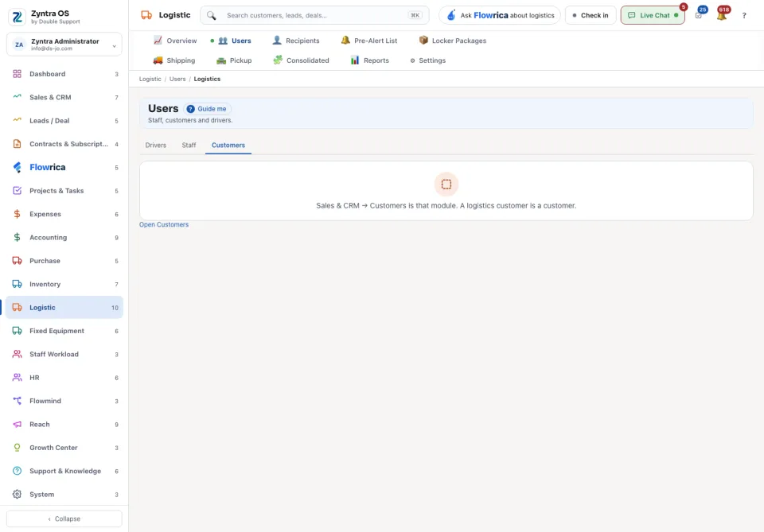
Task: Click the search magnifier icon
Action: pos(211,16)
